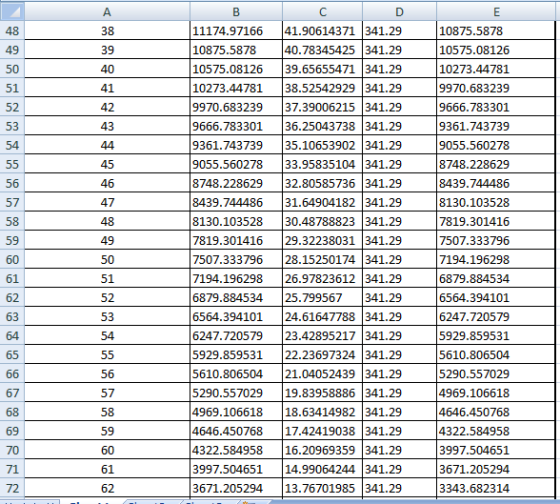This screenshot has width=560, height=504.
Task: Click cell containing 13.76701985
Action: pos(322,488)
